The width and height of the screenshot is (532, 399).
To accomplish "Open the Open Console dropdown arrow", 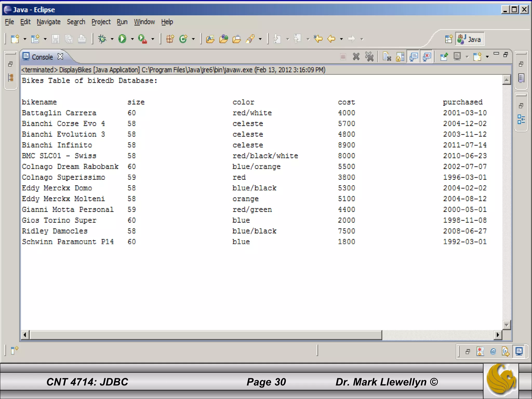I will (487, 57).
